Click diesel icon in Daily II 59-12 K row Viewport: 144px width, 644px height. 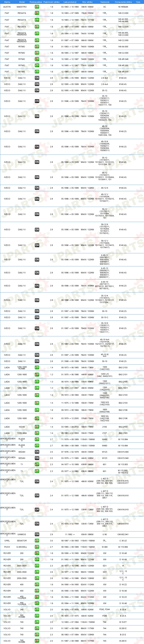pyautogui.click(x=37, y=230)
